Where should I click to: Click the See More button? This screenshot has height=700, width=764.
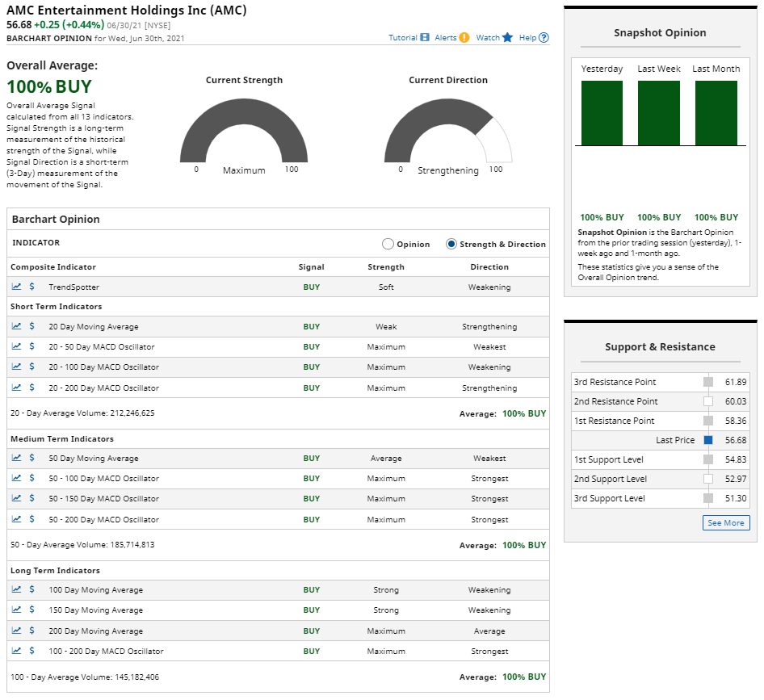pos(726,523)
